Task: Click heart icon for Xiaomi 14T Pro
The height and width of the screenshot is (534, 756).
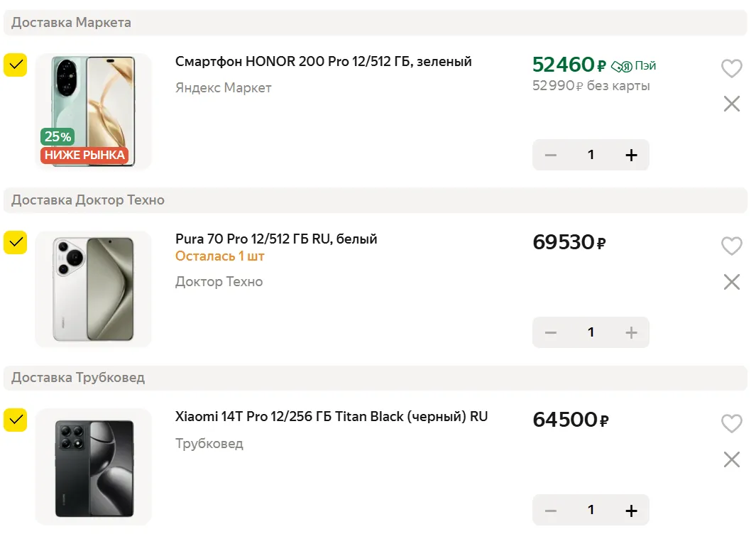Action: pos(731,423)
